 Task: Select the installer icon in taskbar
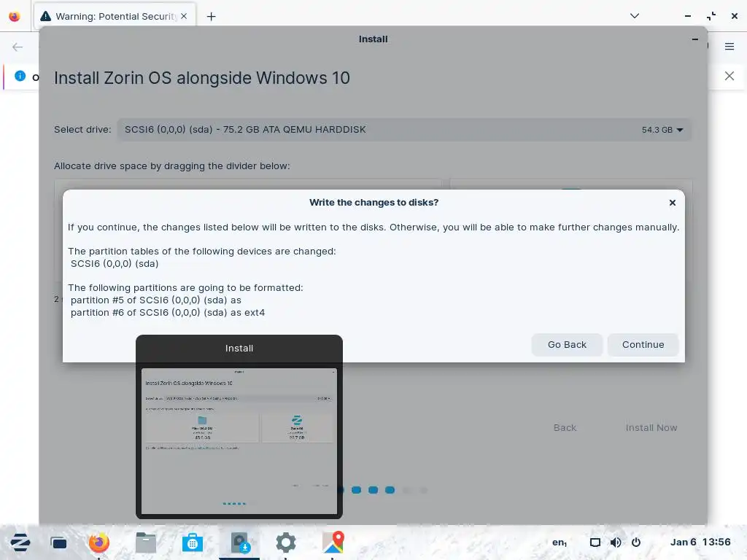[x=239, y=542]
